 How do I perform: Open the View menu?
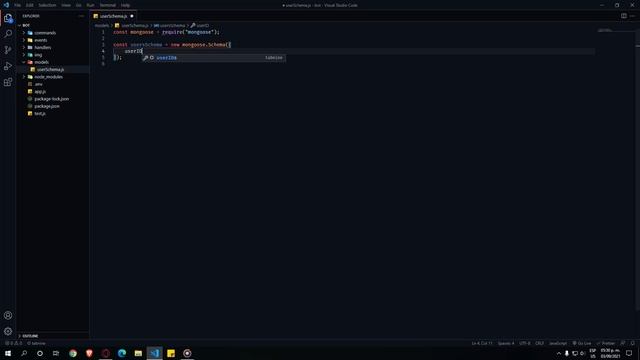click(x=66, y=5)
